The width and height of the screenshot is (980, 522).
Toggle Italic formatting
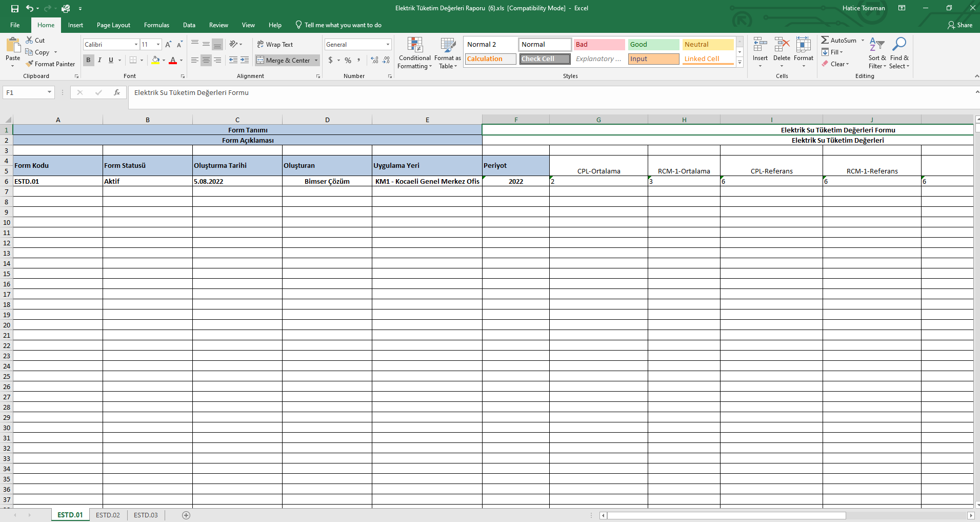pos(99,60)
